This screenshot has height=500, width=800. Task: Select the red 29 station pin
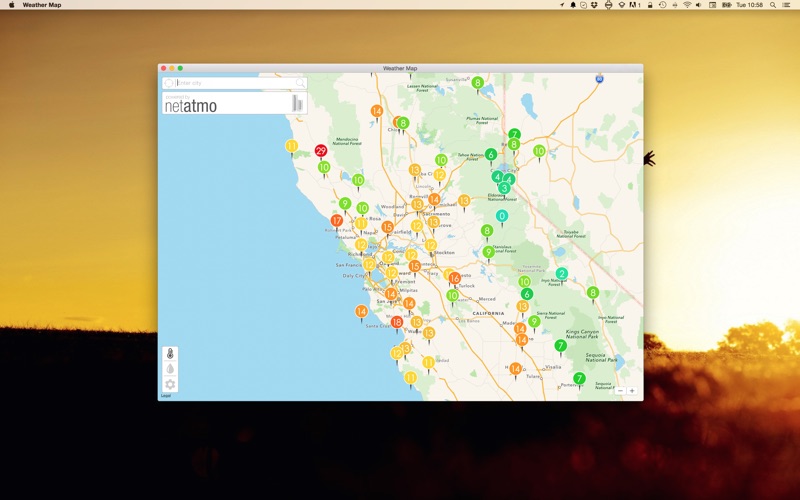pyautogui.click(x=321, y=151)
